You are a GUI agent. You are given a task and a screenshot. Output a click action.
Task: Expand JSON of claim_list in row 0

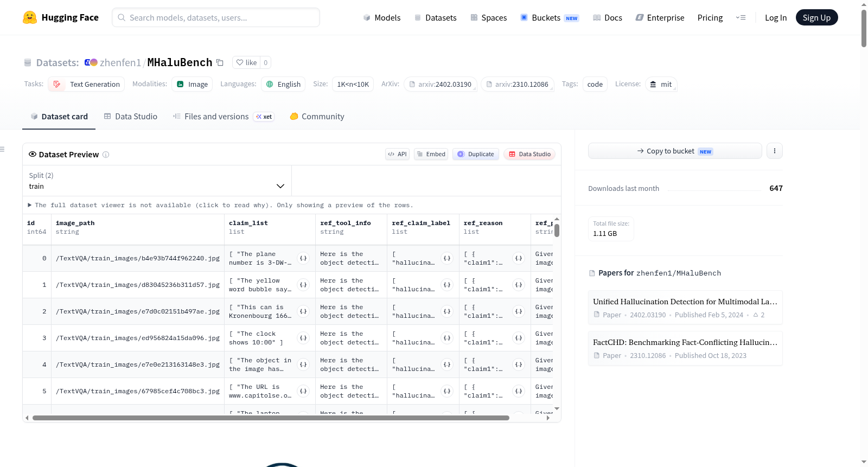303,258
